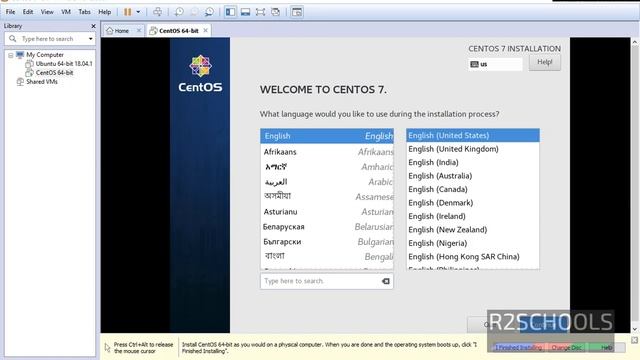Screen dimensions: 640x360
Task: Switch to Unity mode icon
Action: coord(276,12)
